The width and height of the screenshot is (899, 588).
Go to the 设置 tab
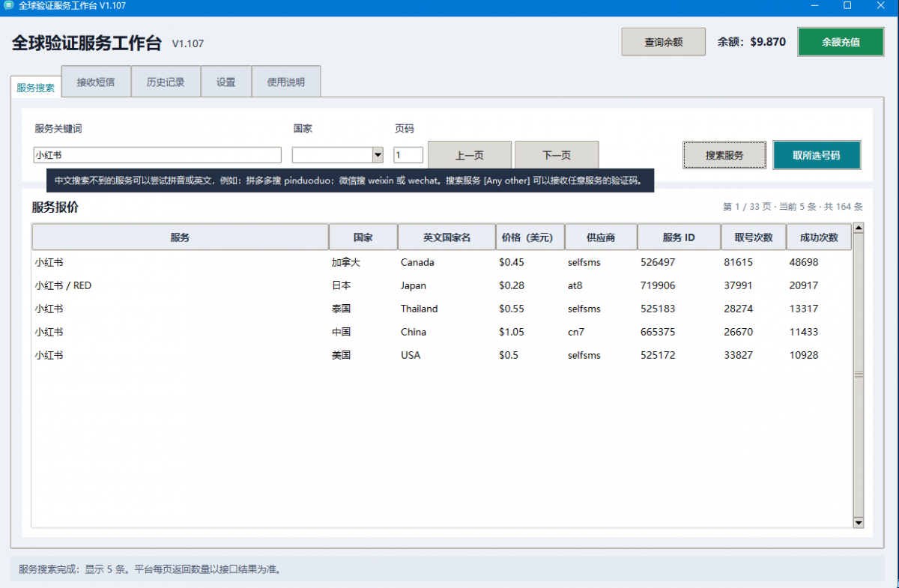pyautogui.click(x=226, y=82)
